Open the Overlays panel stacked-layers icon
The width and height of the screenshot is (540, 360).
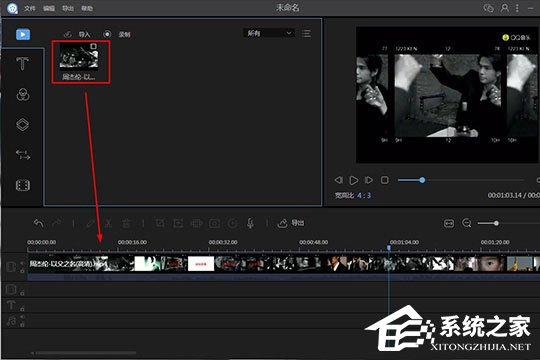pos(23,124)
